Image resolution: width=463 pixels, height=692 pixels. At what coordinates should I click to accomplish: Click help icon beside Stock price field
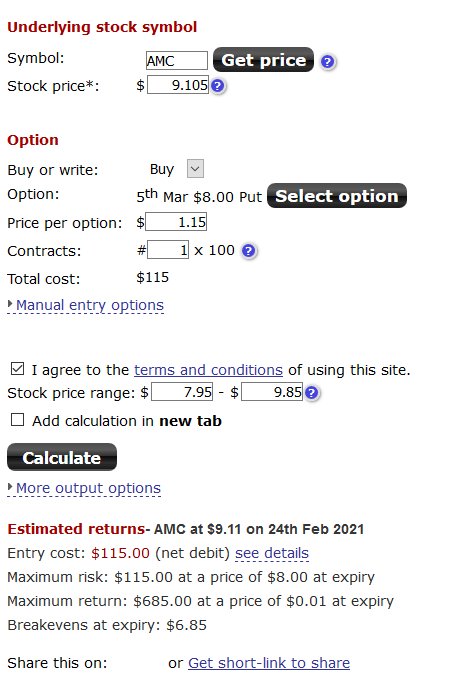[218, 86]
